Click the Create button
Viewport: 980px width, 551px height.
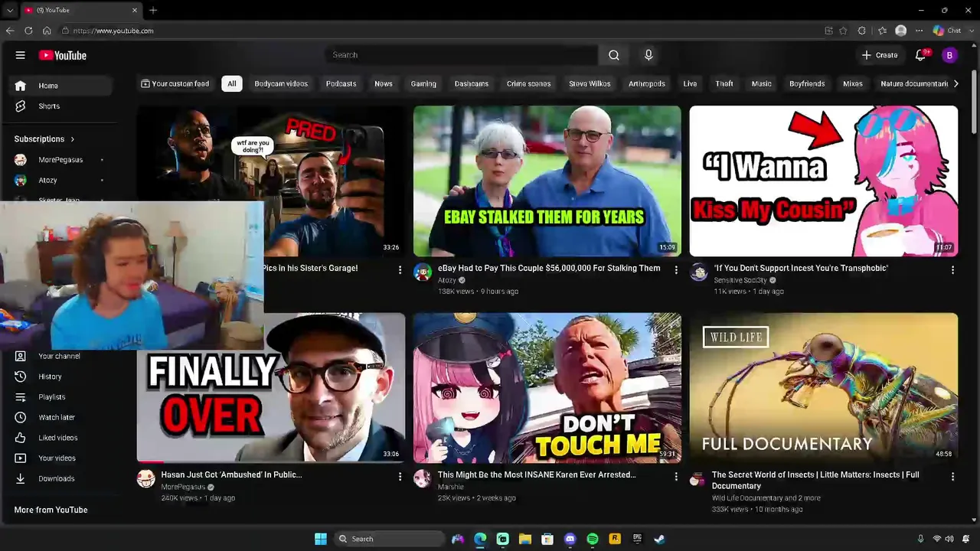click(879, 55)
